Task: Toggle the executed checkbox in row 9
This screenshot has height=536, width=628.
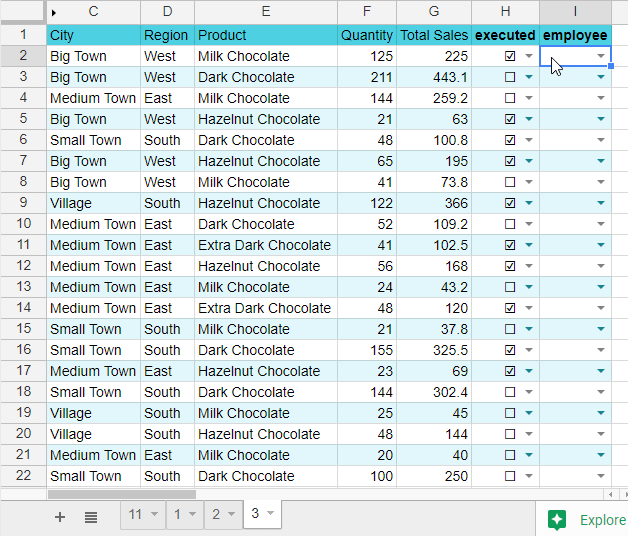Action: [x=510, y=204]
